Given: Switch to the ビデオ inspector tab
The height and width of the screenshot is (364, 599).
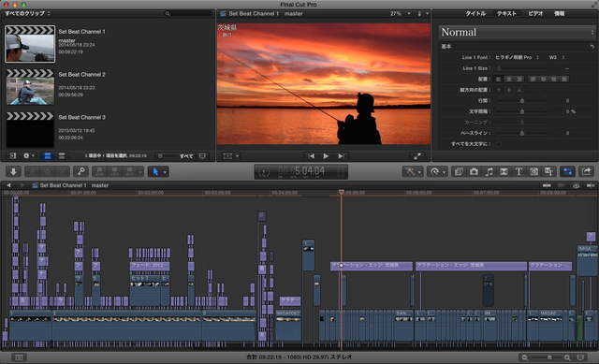Looking at the screenshot, I should [x=535, y=14].
